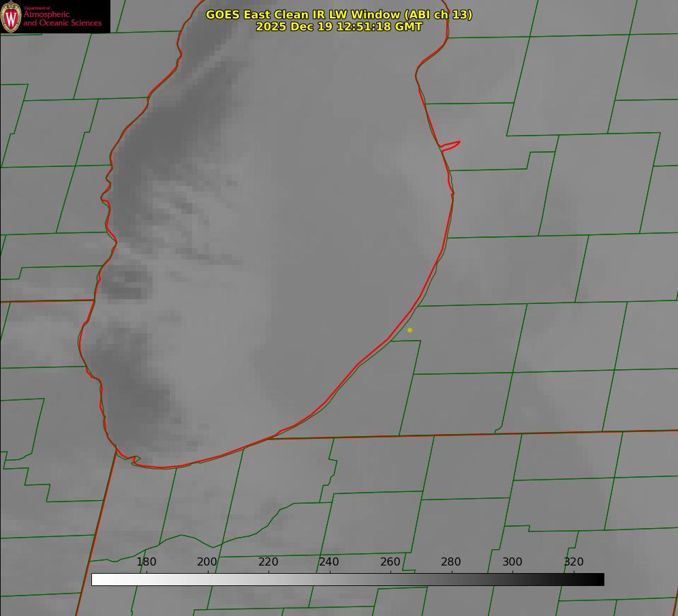Click the "2025 Dec 19 12:51:18 GMT" timestamp
The width and height of the screenshot is (678, 616).
tap(339, 27)
